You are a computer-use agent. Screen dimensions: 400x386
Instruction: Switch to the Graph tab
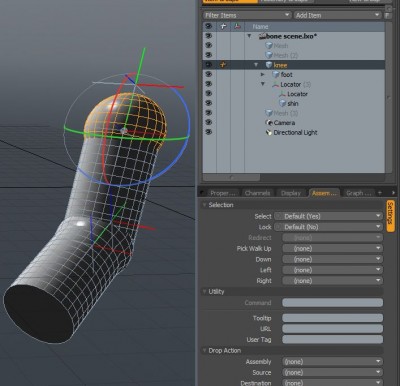click(358, 193)
